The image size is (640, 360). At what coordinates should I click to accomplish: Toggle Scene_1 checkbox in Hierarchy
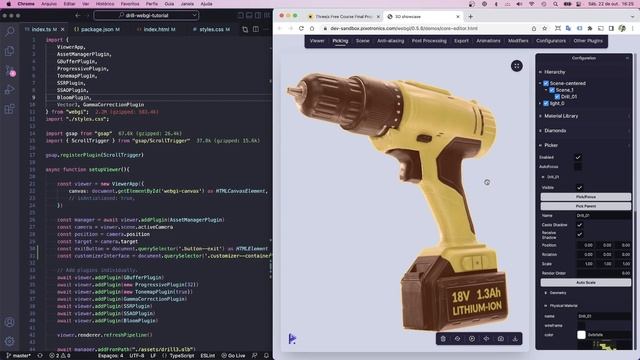coord(552,90)
